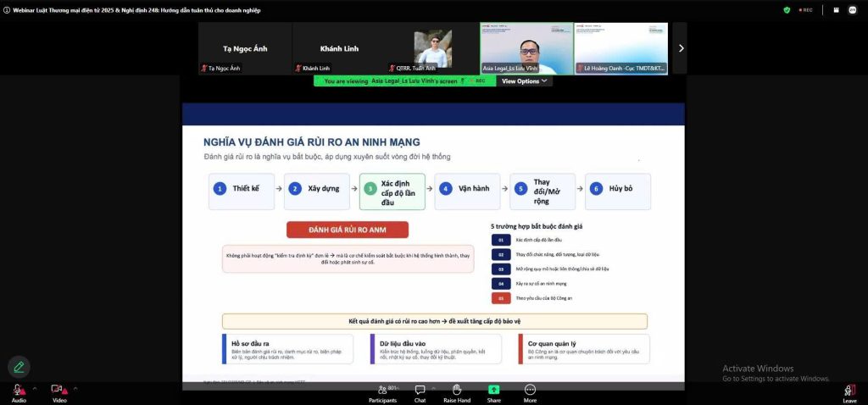Click step 1 'Thiết kế' box on slide
868x405 pixels.
pos(242,191)
